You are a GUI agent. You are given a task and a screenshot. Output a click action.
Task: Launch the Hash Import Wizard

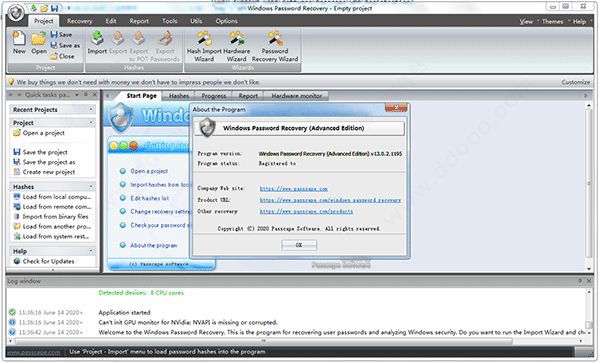[204, 46]
